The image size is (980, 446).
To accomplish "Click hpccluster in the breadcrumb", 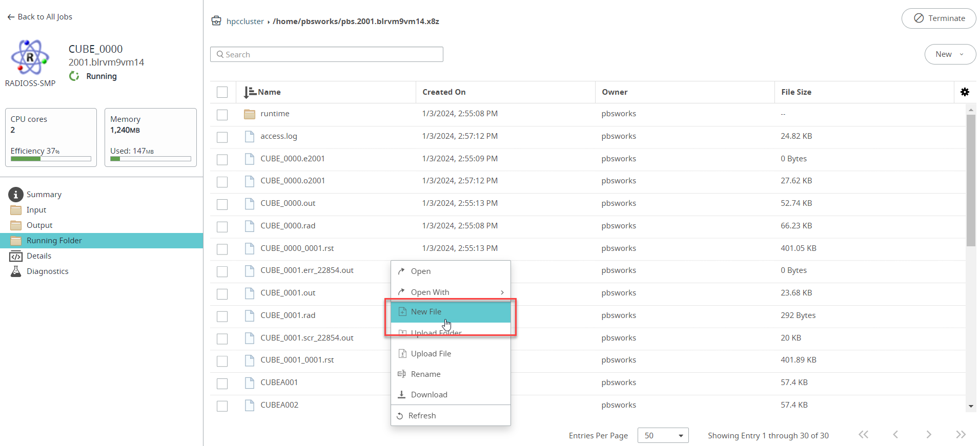I will point(245,22).
